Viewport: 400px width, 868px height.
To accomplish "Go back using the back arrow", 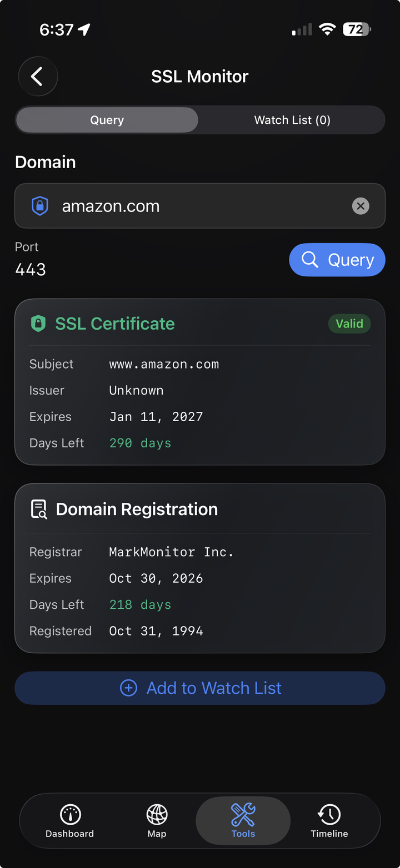I will [38, 77].
